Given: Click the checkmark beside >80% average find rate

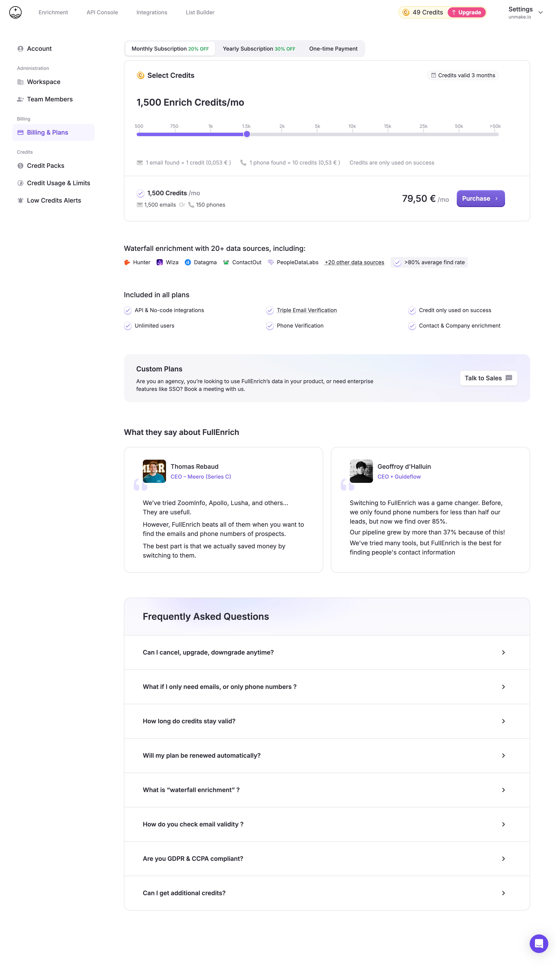Looking at the screenshot, I should tap(397, 262).
